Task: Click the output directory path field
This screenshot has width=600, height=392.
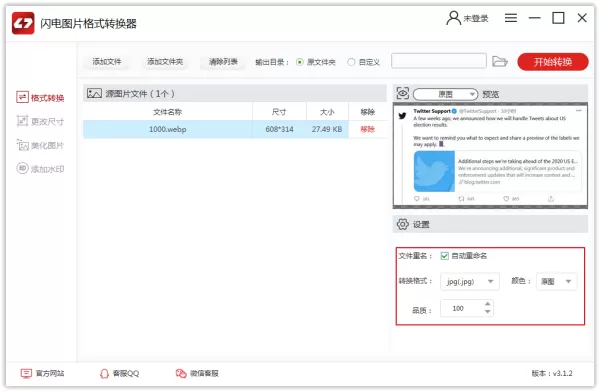Action: pyautogui.click(x=439, y=60)
